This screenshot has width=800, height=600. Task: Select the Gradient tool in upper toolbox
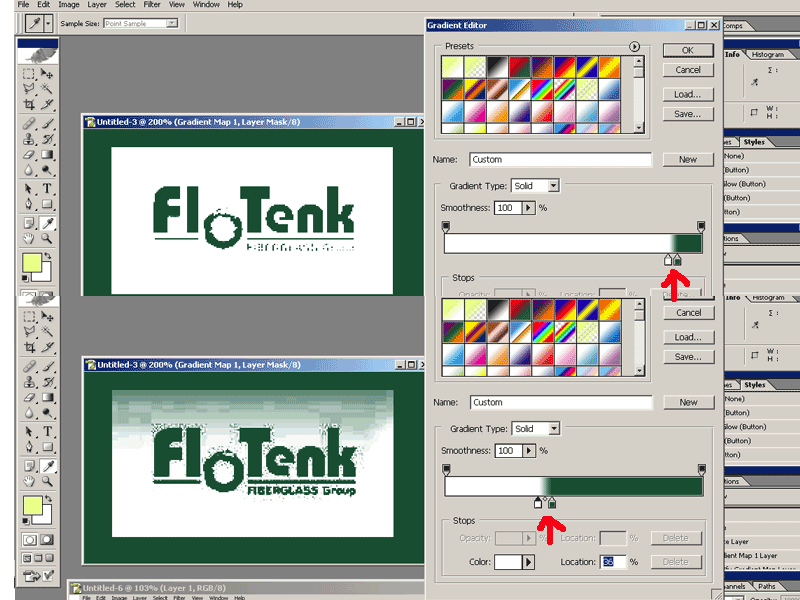tap(47, 154)
